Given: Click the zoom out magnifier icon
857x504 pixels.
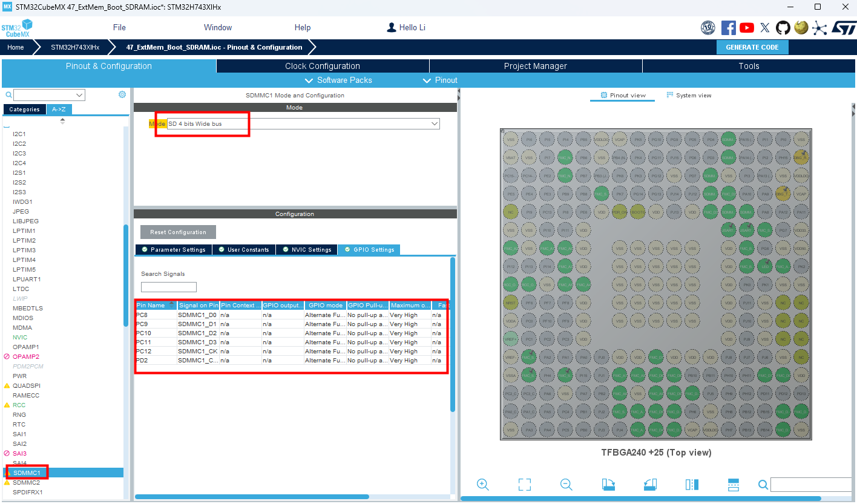Looking at the screenshot, I should click(566, 484).
